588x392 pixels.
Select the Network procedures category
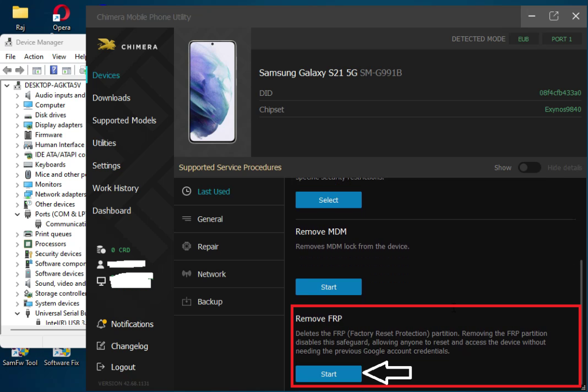coord(229,274)
